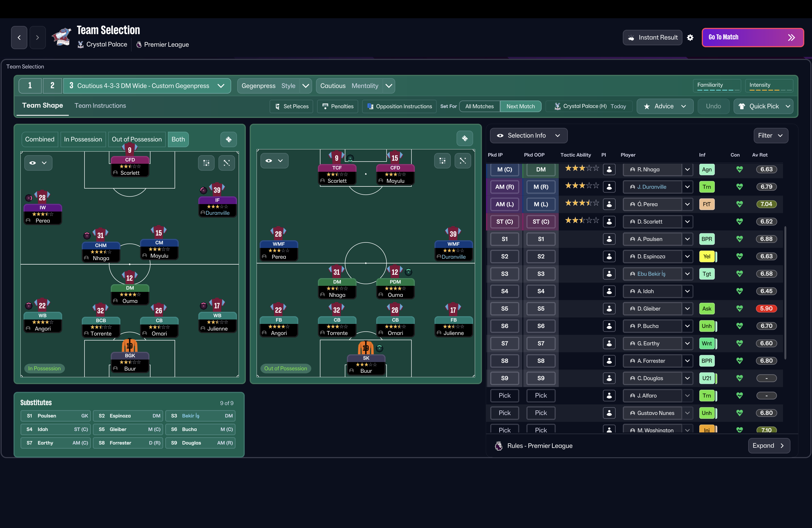Open Quick Pick via the shirt icon
This screenshot has height=528, width=812.
[742, 106]
